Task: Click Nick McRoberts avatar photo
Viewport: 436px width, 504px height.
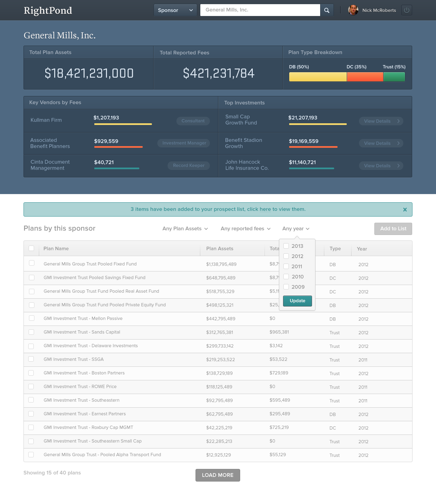Action: [353, 10]
